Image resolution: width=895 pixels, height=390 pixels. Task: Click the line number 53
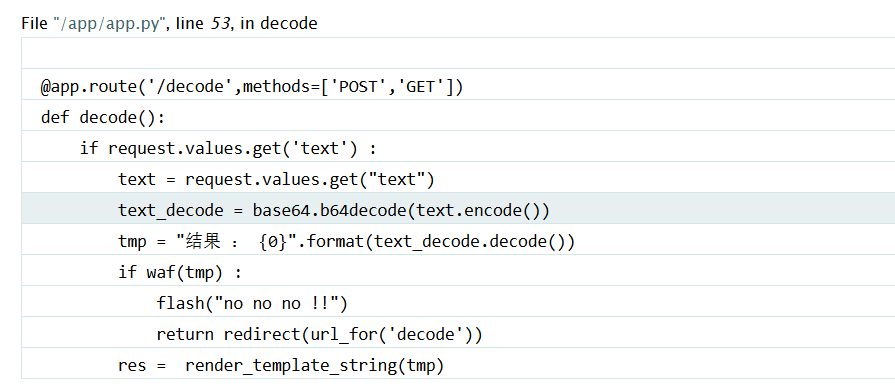(221, 24)
